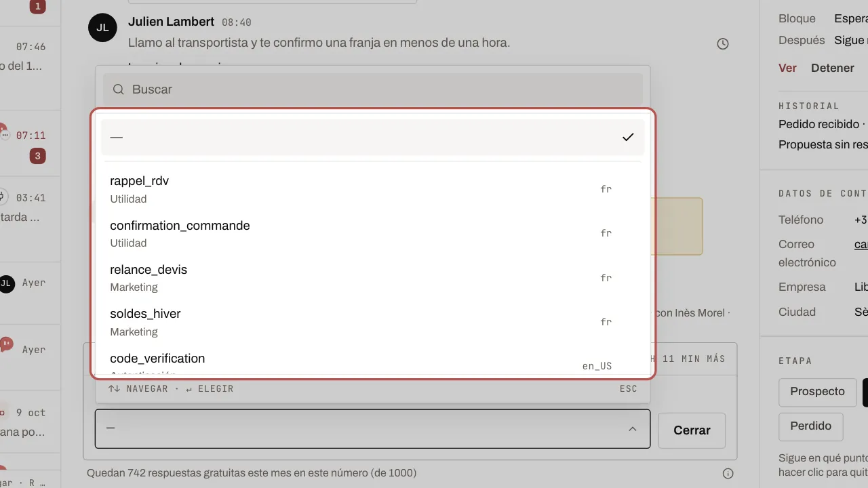The width and height of the screenshot is (868, 488).
Task: Set stage to Prospecto
Action: pyautogui.click(x=817, y=392)
